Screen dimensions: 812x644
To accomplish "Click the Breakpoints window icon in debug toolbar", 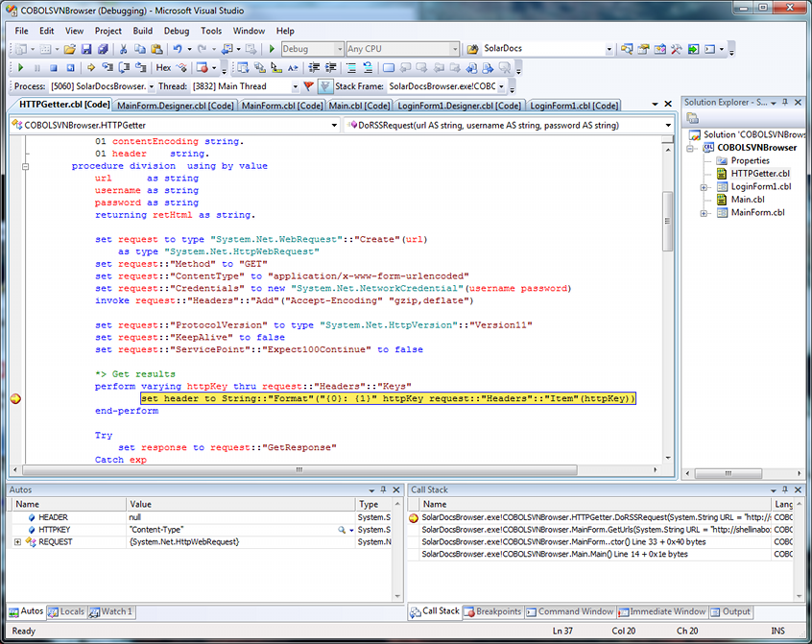I will pyautogui.click(x=203, y=68).
